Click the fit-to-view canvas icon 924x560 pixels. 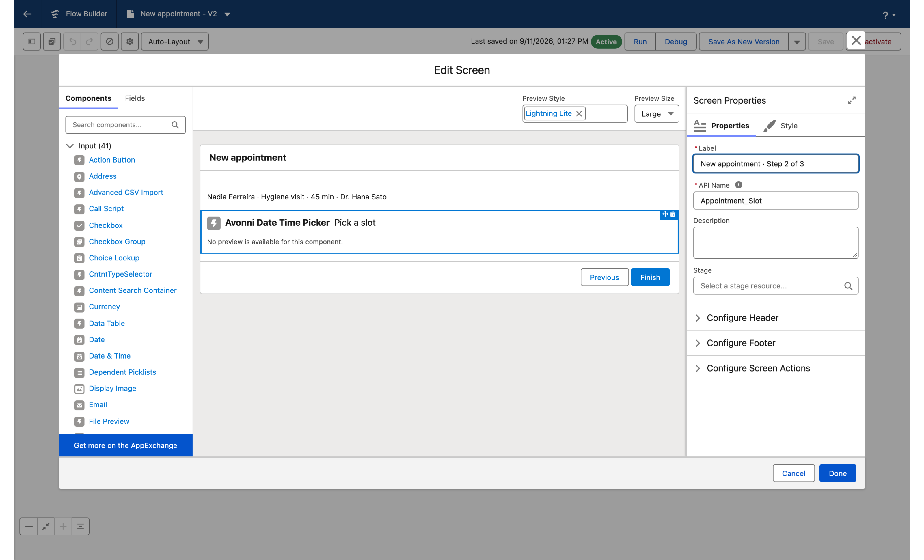click(x=46, y=526)
